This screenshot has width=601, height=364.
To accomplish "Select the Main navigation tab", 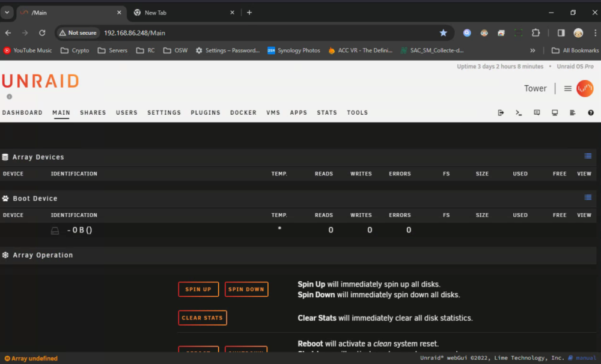I will point(61,113).
